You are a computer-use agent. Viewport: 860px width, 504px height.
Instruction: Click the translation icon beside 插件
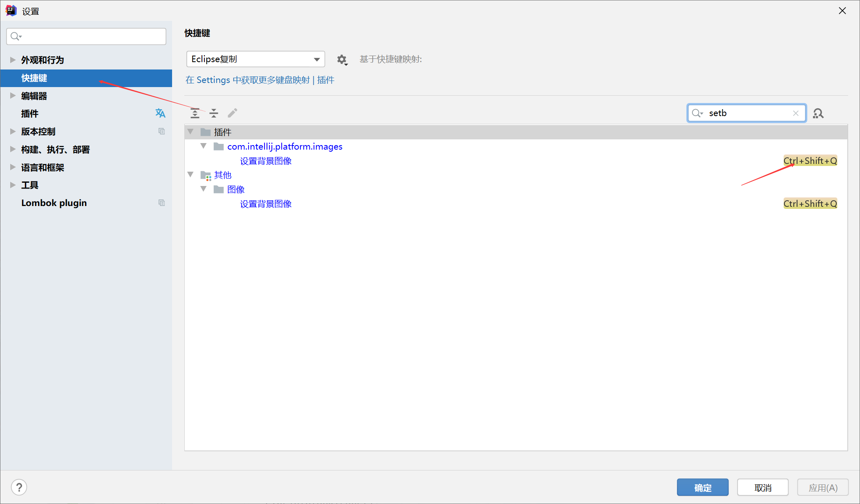click(x=160, y=113)
